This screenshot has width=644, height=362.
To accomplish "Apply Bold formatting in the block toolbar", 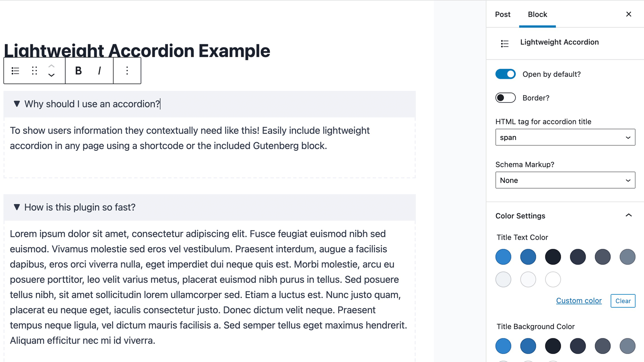I will point(78,70).
